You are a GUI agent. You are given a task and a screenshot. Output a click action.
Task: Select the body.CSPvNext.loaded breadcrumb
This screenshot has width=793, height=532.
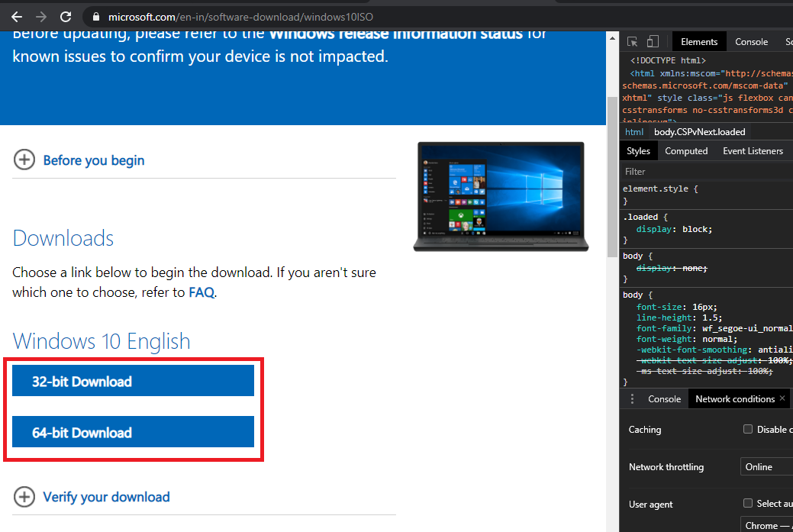[699, 131]
